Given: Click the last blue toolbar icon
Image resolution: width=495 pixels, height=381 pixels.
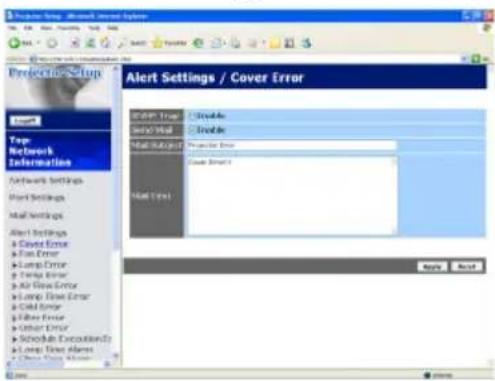Looking at the screenshot, I should click(307, 43).
